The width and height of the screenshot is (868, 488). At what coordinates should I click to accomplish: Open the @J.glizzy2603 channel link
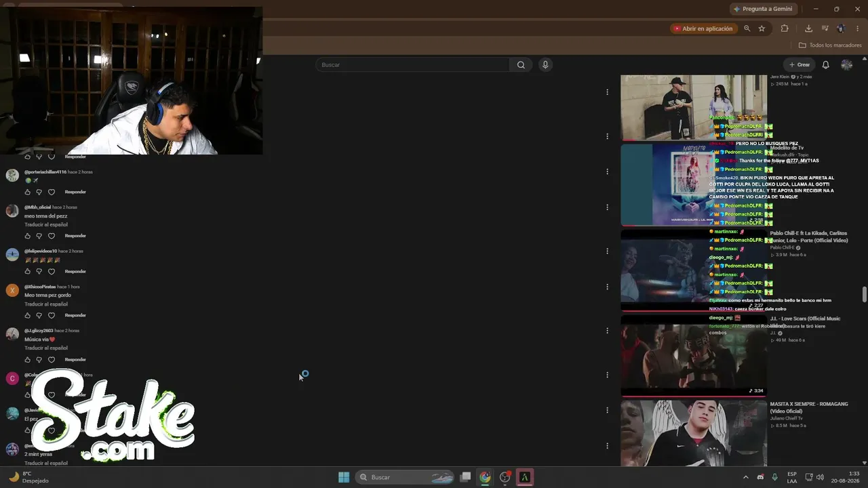pyautogui.click(x=39, y=331)
